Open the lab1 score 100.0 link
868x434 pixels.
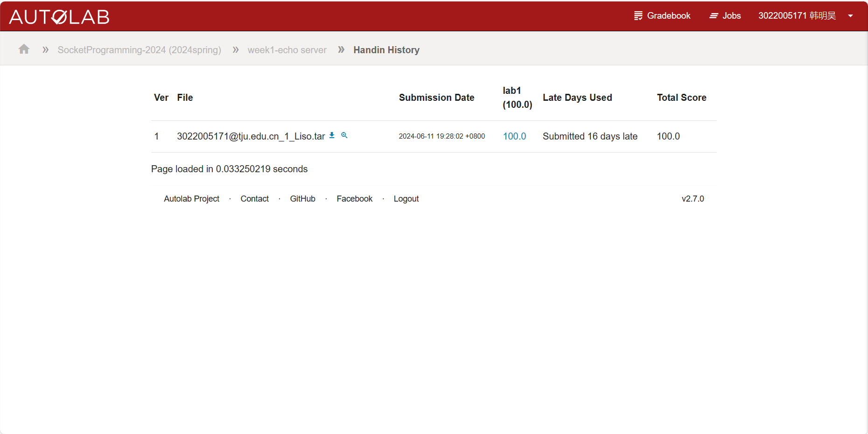point(514,136)
